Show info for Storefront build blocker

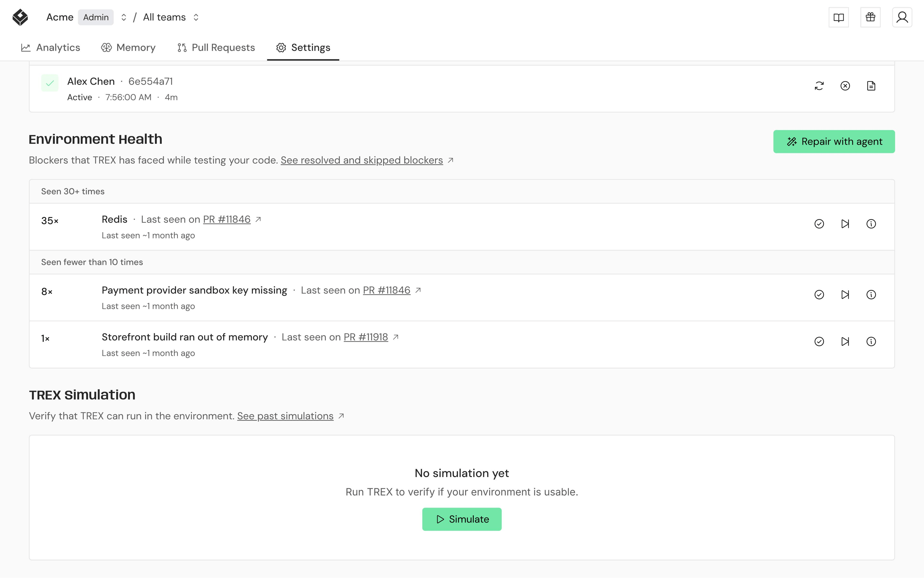(x=871, y=342)
